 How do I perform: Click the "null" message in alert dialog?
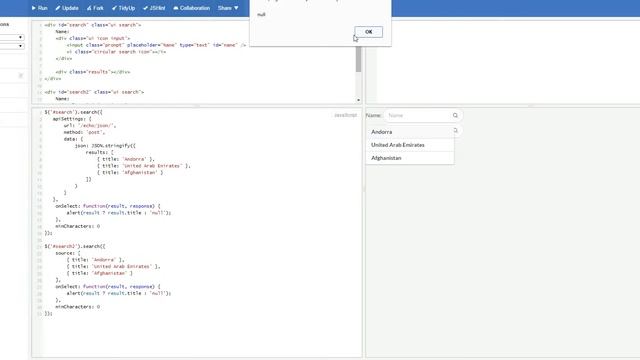pyautogui.click(x=261, y=15)
